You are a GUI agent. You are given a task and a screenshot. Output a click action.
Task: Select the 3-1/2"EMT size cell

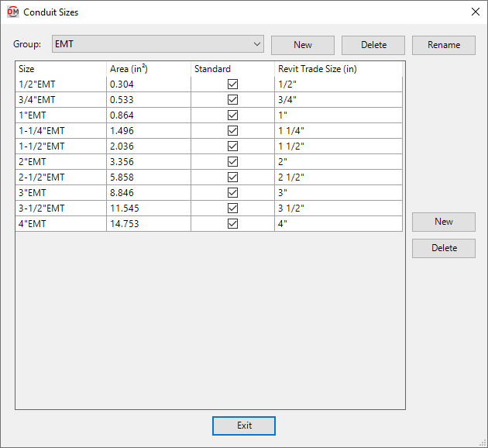tap(60, 208)
